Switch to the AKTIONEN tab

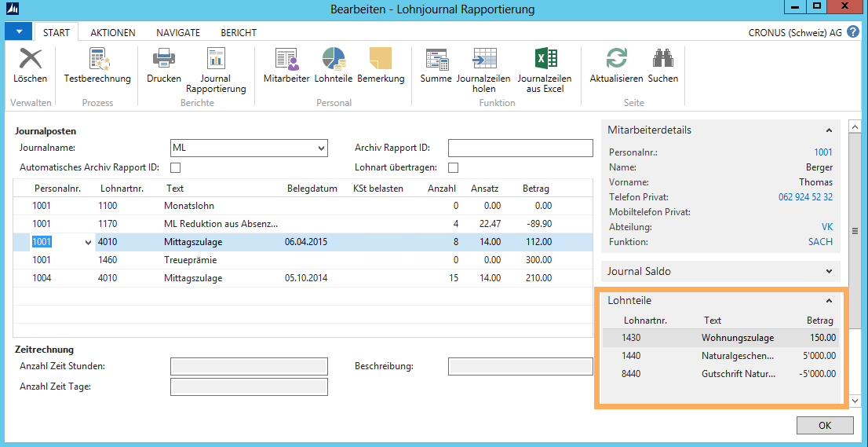click(x=113, y=33)
